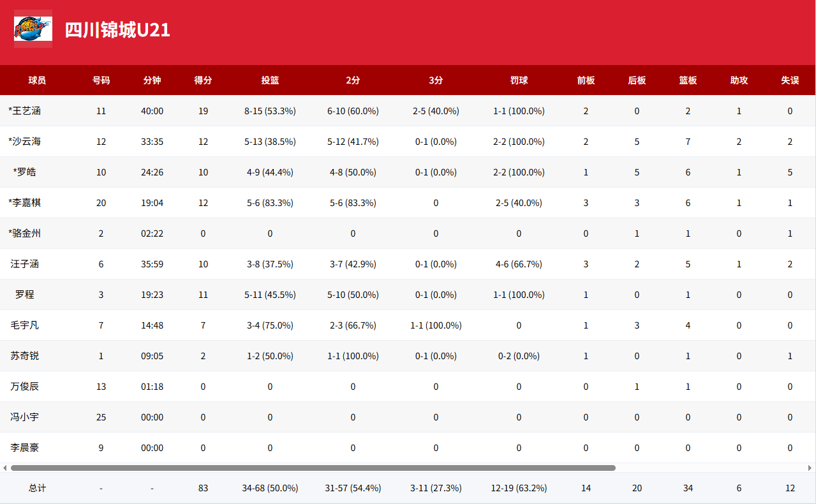Click the 罚球 column header
This screenshot has width=816, height=504.
tap(519, 80)
